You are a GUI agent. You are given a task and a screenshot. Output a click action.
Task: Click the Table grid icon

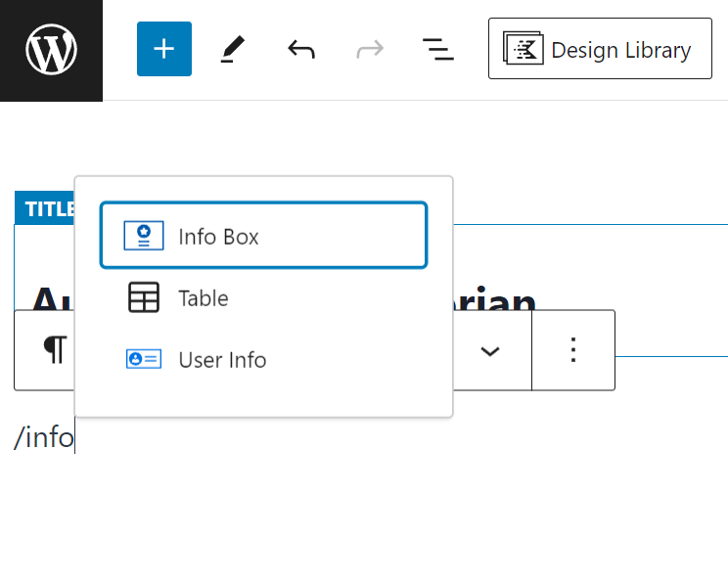143,298
